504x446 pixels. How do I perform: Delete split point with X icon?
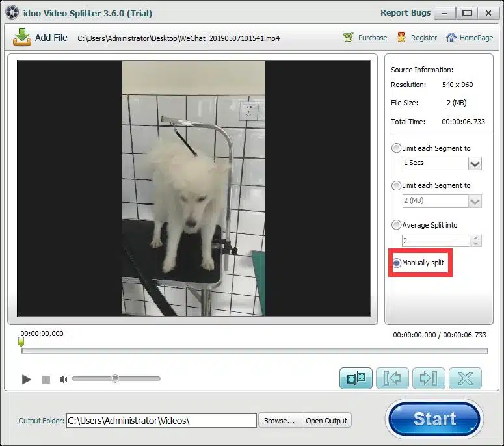[x=465, y=378]
